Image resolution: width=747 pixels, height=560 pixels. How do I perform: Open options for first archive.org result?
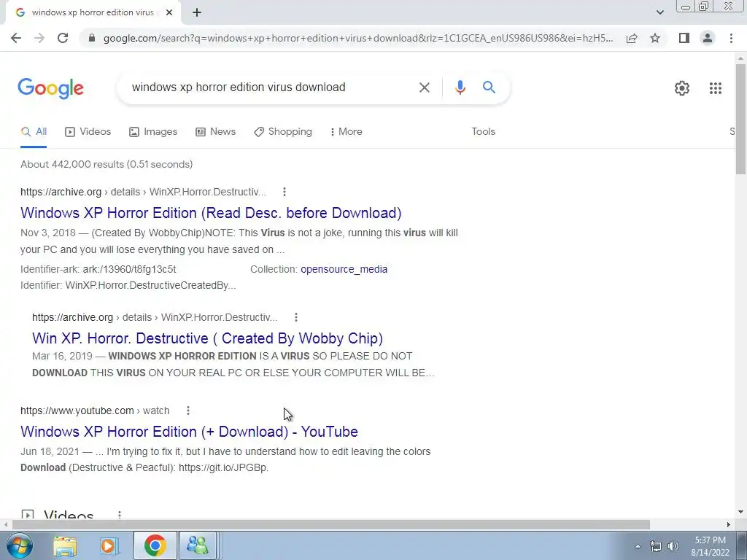(285, 192)
